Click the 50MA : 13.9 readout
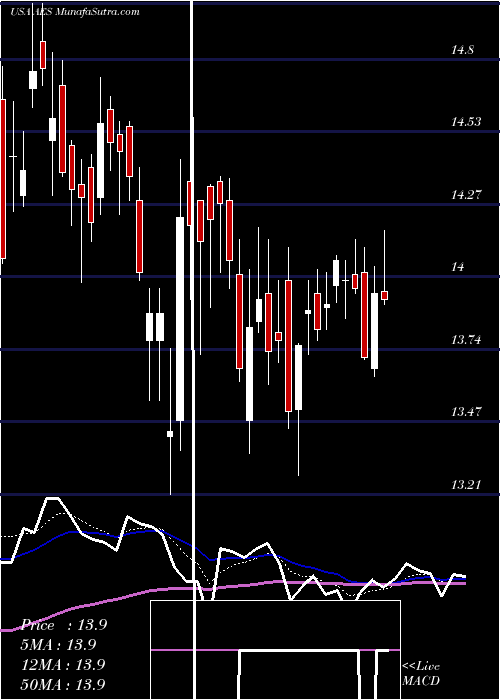 (64, 684)
